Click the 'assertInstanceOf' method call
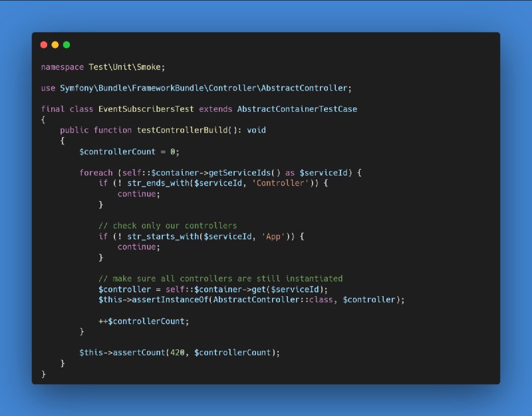 (x=170, y=300)
